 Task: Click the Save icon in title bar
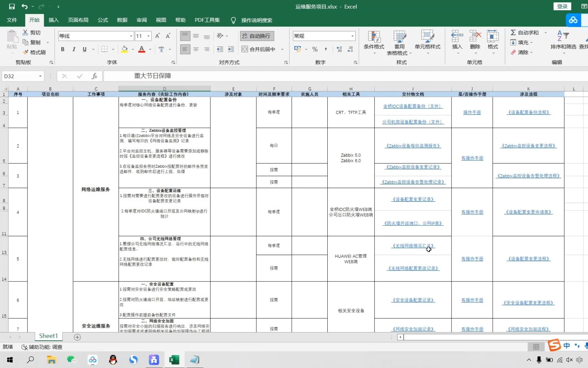[x=12, y=6]
